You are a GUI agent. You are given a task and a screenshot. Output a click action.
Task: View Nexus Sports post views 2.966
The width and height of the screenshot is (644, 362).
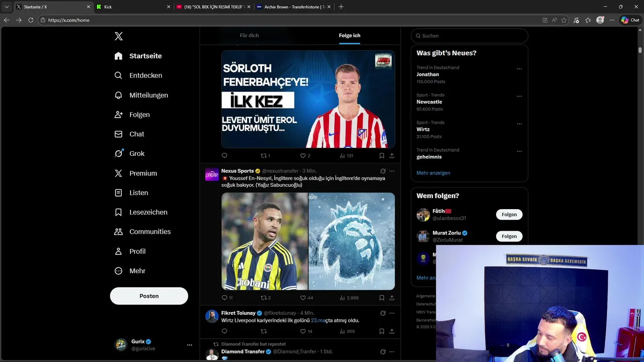point(349,298)
